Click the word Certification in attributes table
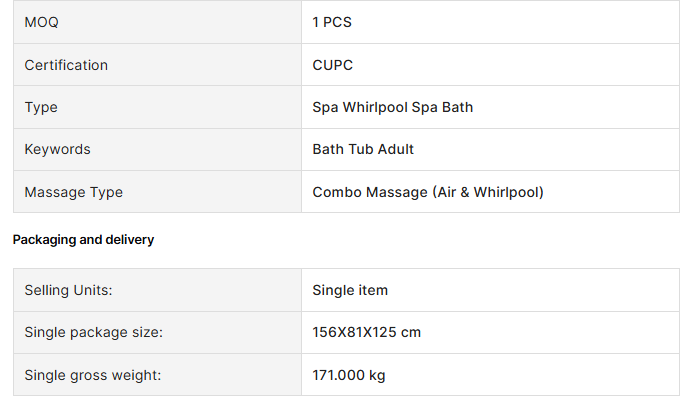Viewport: 698px width, 408px height. pos(66,65)
